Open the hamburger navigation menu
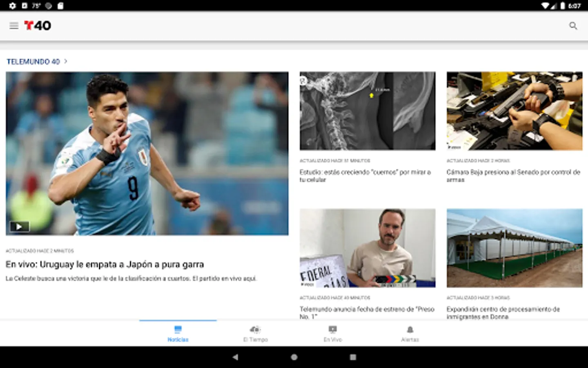588x368 pixels. [x=14, y=26]
